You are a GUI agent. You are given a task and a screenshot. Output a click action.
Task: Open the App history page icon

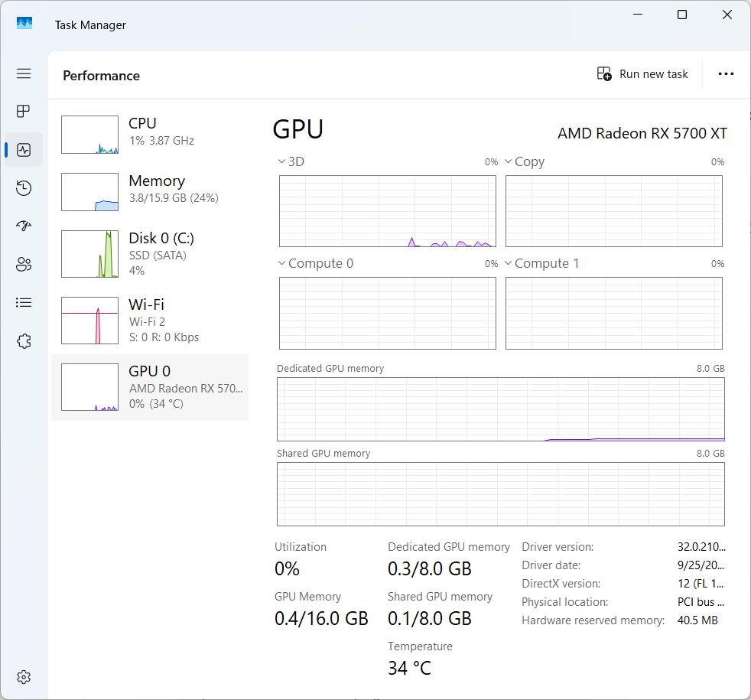[24, 188]
